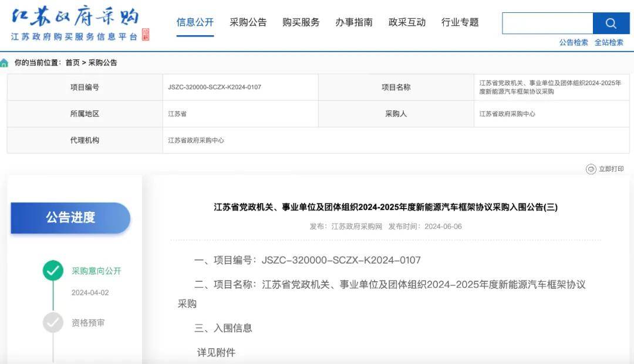Click the 项目编号 table header cell
Screen dimensions: 634x364
[x=85, y=87]
